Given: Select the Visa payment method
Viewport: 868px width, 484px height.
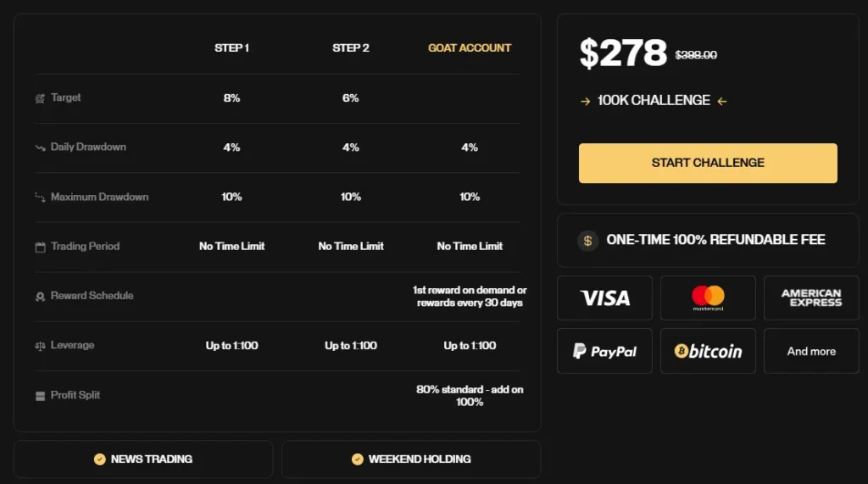Looking at the screenshot, I should click(x=604, y=298).
